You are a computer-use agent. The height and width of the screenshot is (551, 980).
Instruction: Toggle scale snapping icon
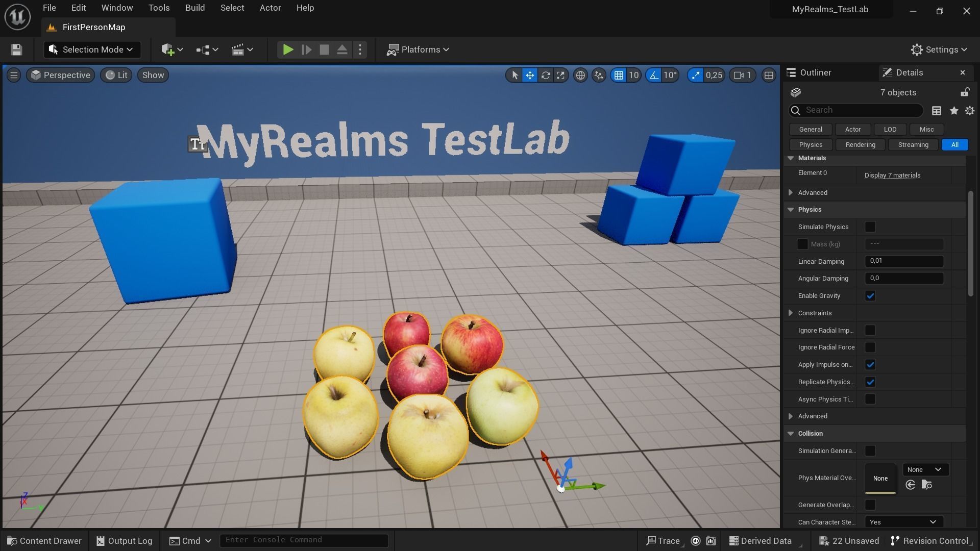pyautogui.click(x=695, y=76)
